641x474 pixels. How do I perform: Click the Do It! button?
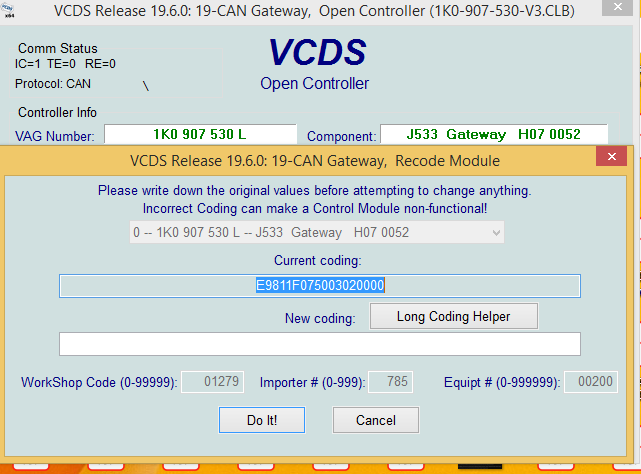pos(262,420)
